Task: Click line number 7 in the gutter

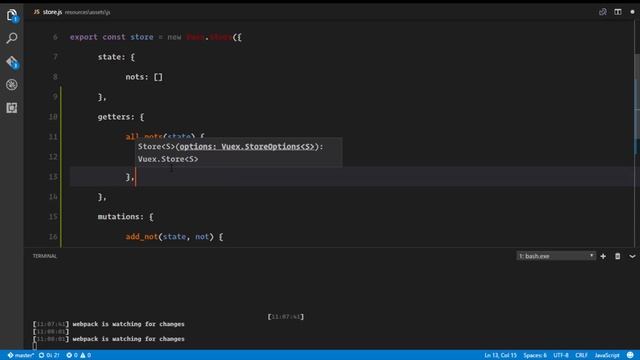Action: [x=55, y=57]
